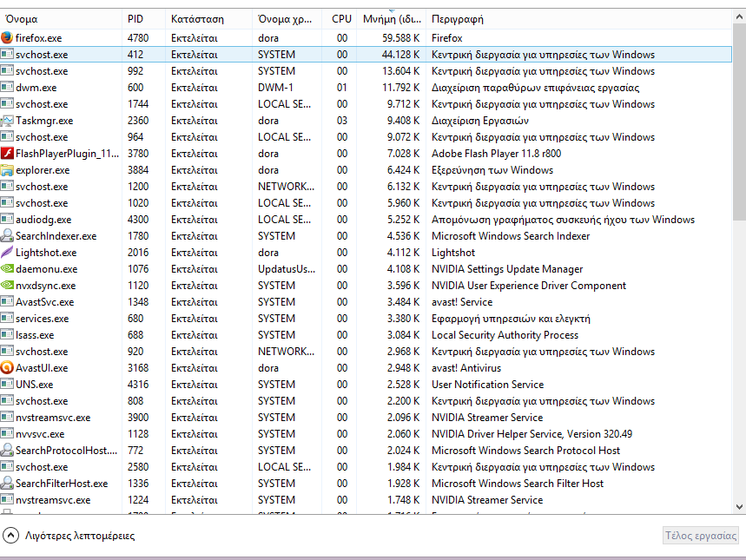Click the audiodg.exe icon
The height and width of the screenshot is (560, 746).
[7, 220]
